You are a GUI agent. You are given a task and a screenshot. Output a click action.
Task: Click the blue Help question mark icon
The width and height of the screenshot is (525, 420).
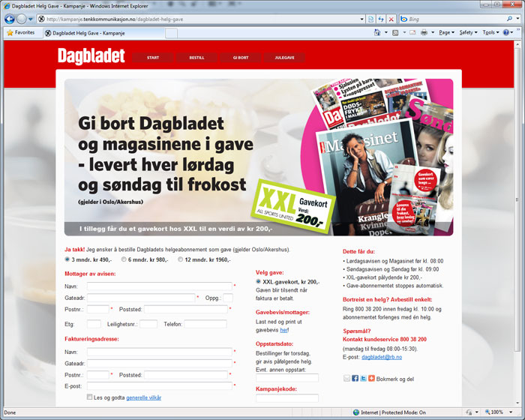[506, 32]
